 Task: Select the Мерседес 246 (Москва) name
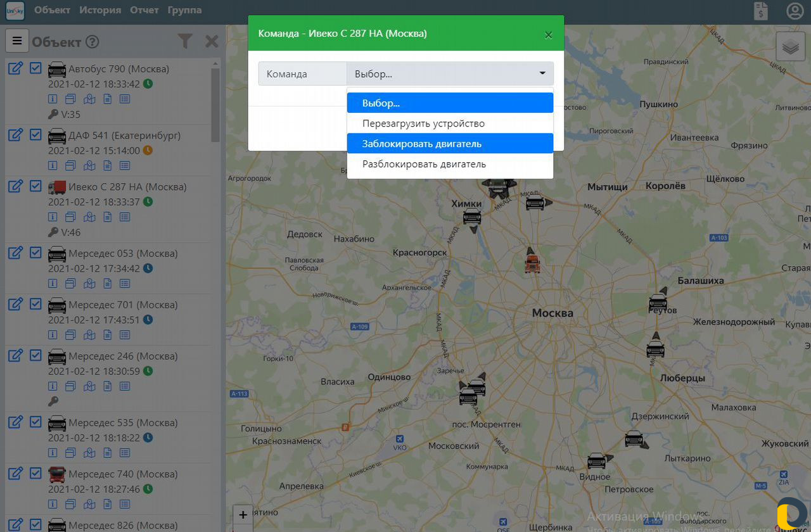[123, 356]
